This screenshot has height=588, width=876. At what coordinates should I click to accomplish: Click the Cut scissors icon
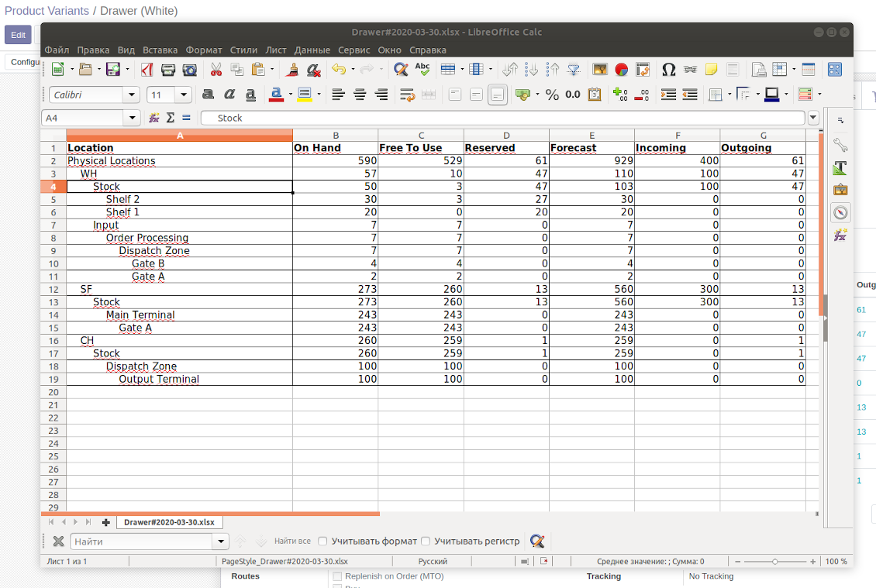(216, 69)
